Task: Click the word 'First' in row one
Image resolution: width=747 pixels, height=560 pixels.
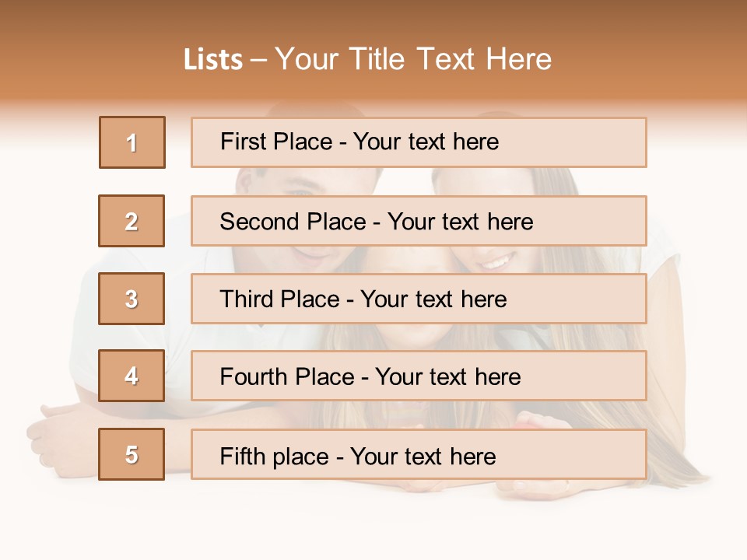Action: [242, 142]
